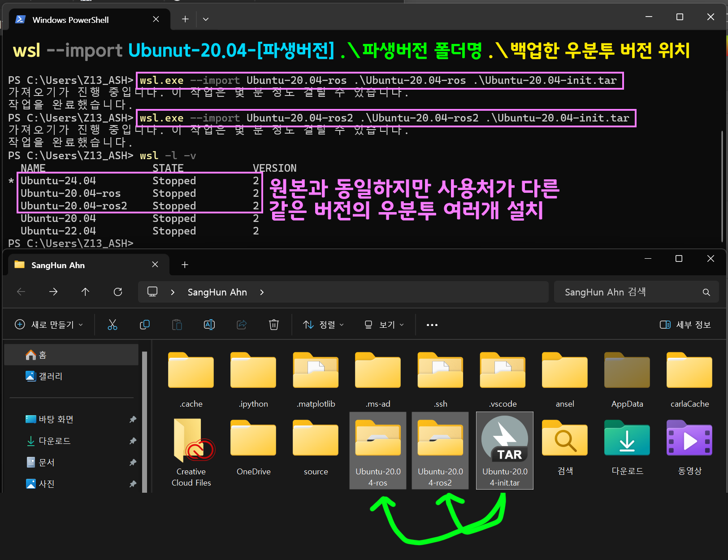728x560 pixels.
Task: Click the Explorer navigation pane scrollbar
Action: click(145, 421)
